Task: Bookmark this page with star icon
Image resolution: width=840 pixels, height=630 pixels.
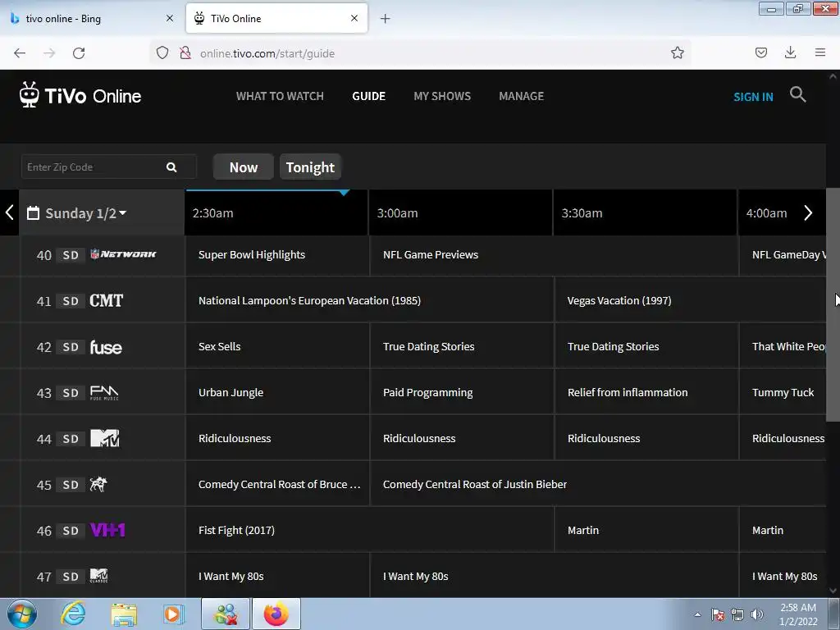Action: click(677, 52)
